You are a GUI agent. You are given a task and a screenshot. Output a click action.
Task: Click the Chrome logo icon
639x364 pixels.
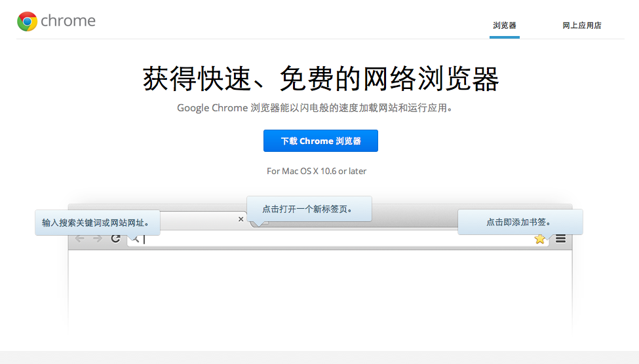[27, 21]
